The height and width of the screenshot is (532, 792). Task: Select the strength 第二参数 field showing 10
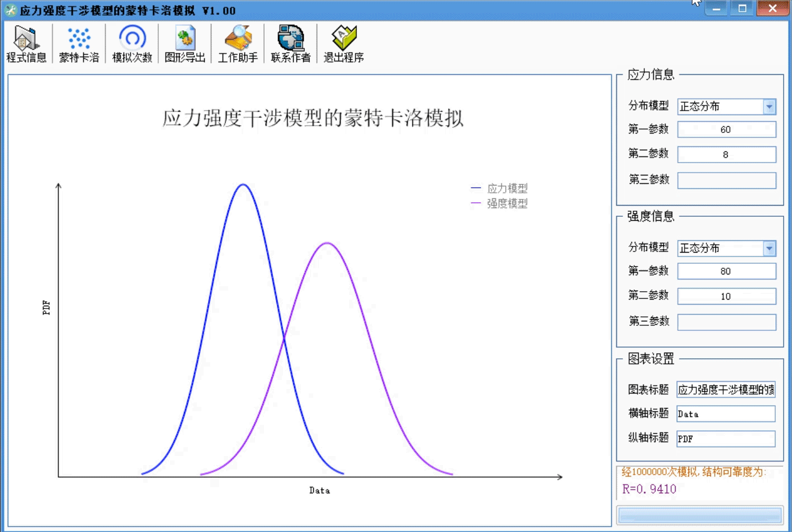(x=727, y=296)
